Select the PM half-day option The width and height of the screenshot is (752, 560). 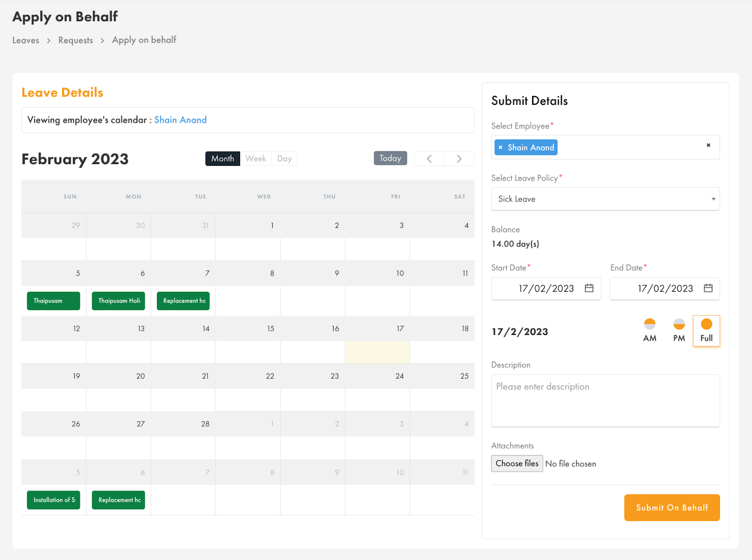pyautogui.click(x=678, y=330)
